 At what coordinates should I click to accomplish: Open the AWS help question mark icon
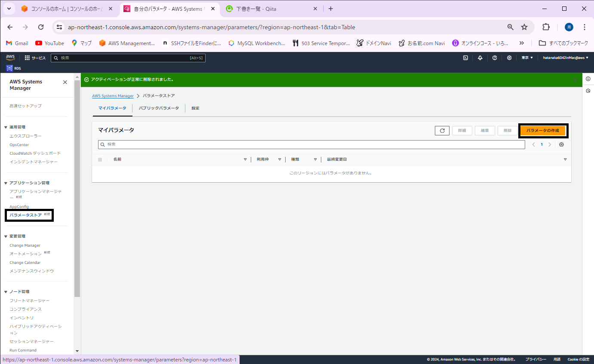coord(495,58)
